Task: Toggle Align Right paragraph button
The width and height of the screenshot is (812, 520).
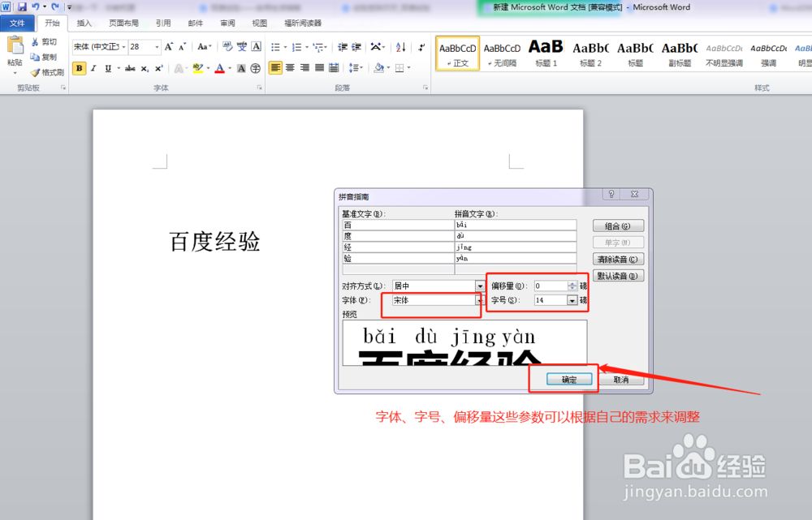Action: click(304, 68)
